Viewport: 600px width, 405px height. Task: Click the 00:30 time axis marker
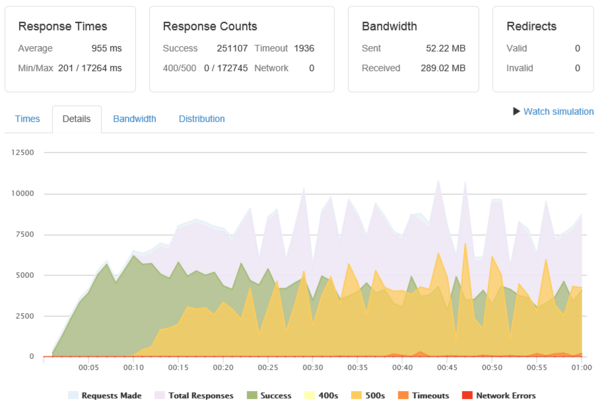point(313,367)
